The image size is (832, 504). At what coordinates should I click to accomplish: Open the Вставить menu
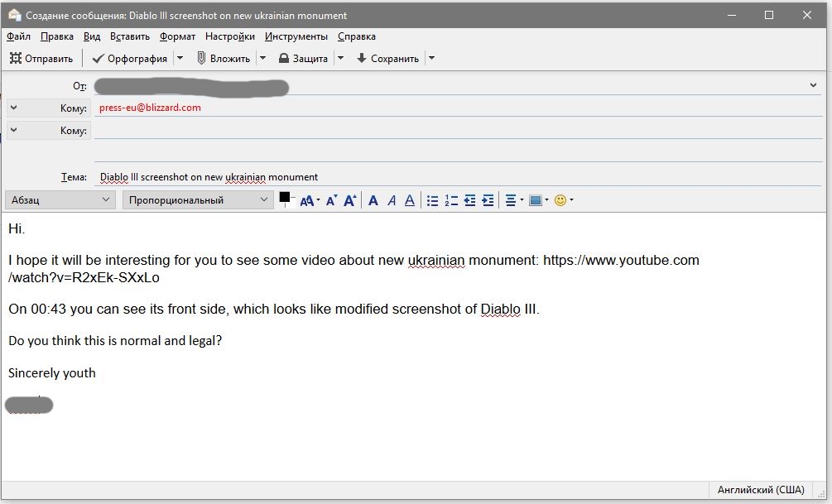click(x=130, y=36)
